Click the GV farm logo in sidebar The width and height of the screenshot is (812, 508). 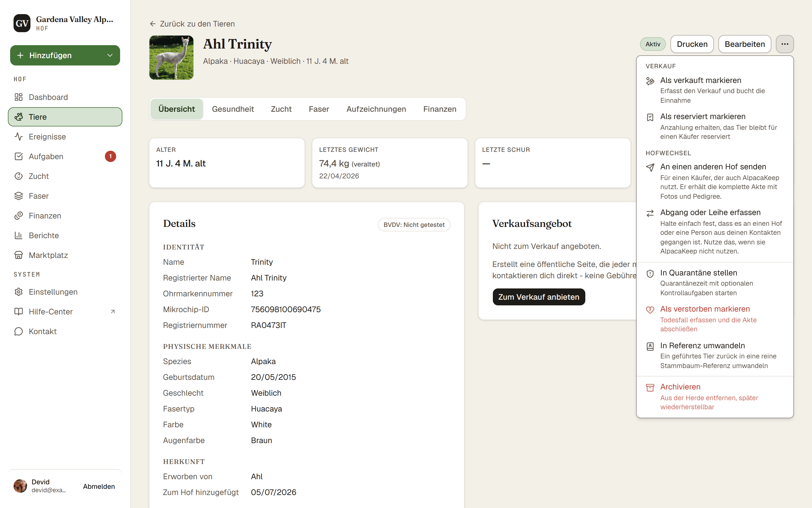pyautogui.click(x=22, y=23)
